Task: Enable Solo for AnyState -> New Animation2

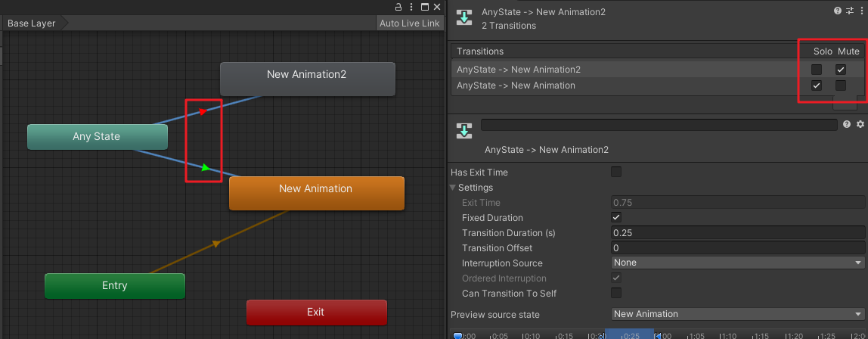Action: 817,70
